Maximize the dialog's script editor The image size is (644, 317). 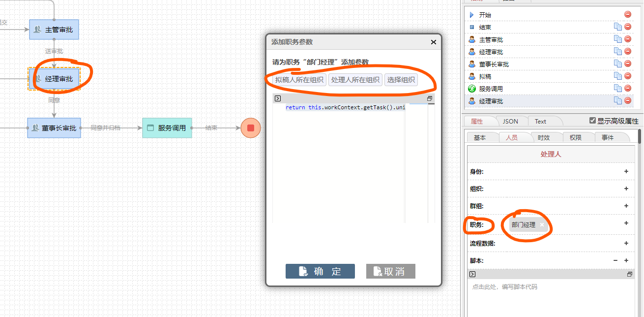coord(430,98)
